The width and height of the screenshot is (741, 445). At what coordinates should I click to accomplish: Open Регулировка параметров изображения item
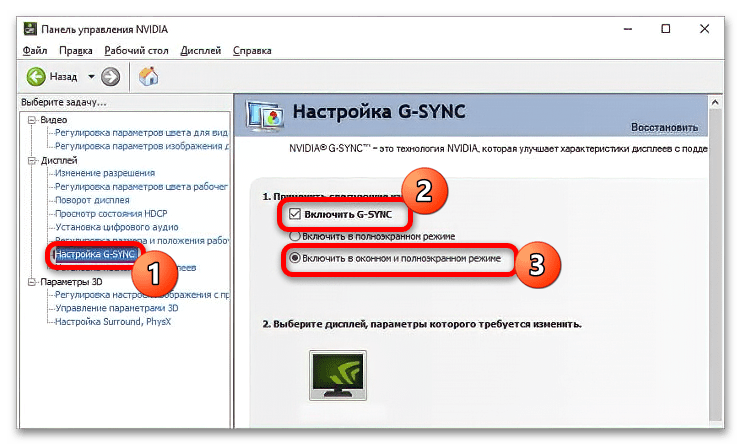pyautogui.click(x=142, y=146)
